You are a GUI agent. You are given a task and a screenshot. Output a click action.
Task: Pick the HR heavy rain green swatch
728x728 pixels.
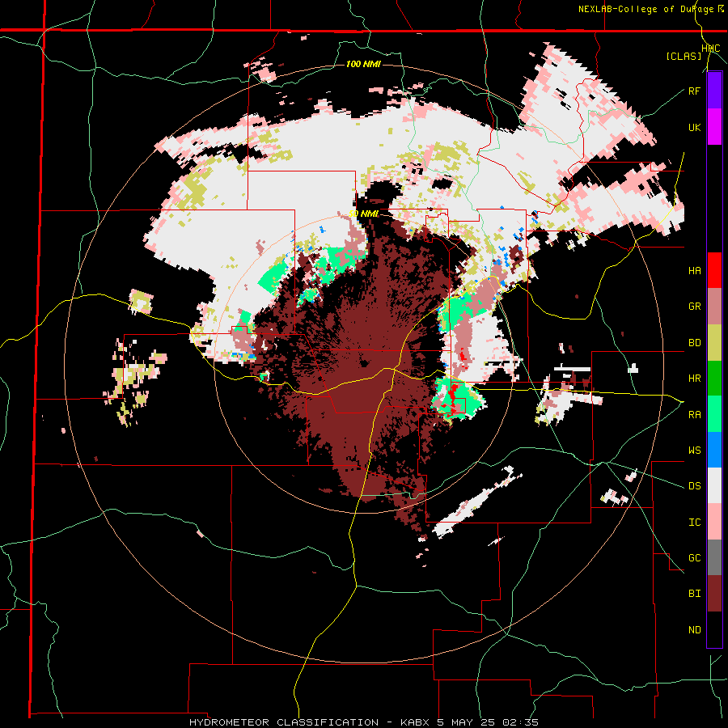click(x=714, y=379)
